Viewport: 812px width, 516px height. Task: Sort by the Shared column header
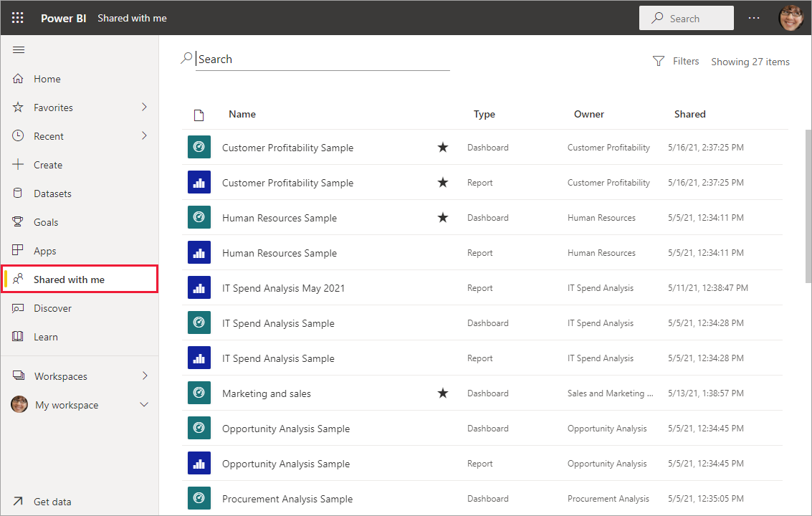click(x=689, y=114)
